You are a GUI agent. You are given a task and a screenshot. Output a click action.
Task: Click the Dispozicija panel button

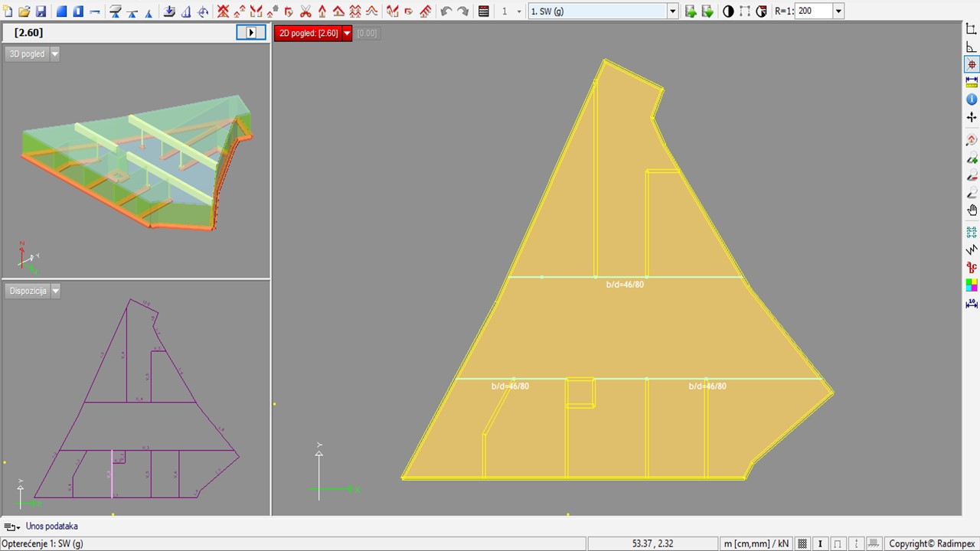coord(28,291)
